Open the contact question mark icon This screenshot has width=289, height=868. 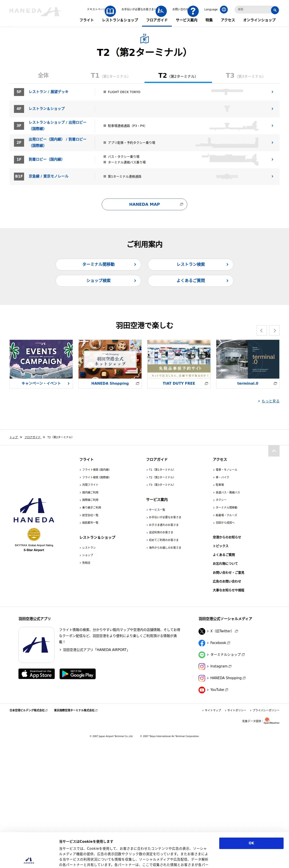pos(193,11)
